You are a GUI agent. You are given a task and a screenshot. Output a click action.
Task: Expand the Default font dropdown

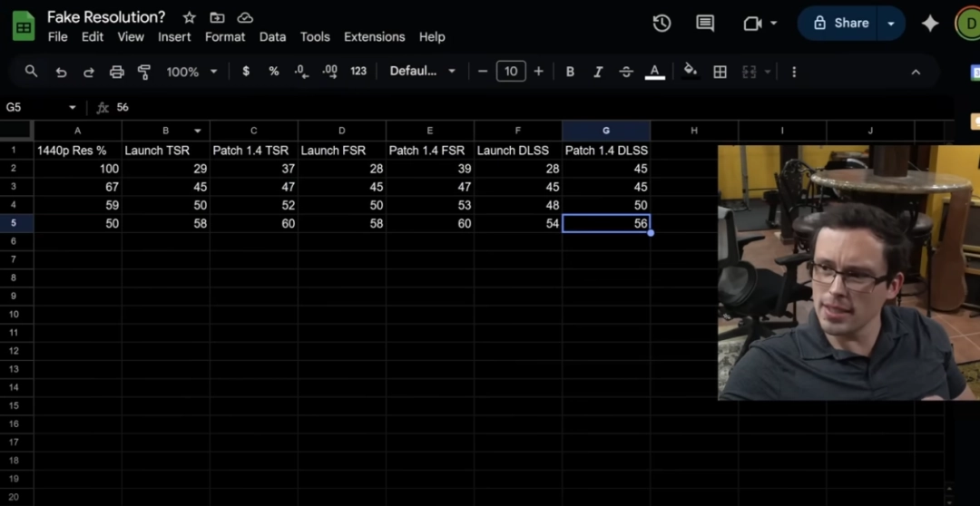coord(423,72)
